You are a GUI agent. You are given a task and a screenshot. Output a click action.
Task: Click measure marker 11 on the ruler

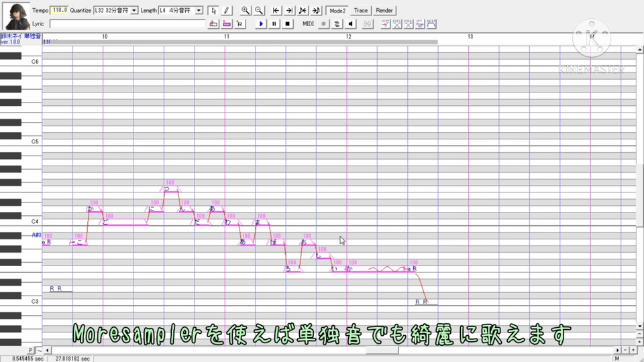pyautogui.click(x=226, y=36)
